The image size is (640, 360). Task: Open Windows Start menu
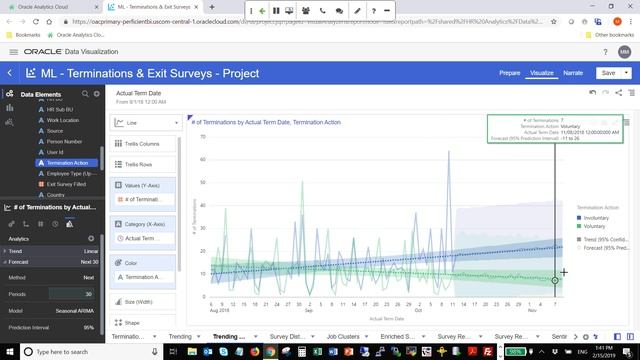10,351
